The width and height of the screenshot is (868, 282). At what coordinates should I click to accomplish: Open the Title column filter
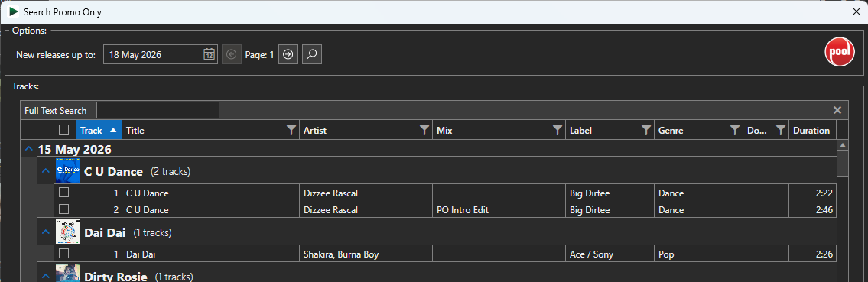coord(291,131)
